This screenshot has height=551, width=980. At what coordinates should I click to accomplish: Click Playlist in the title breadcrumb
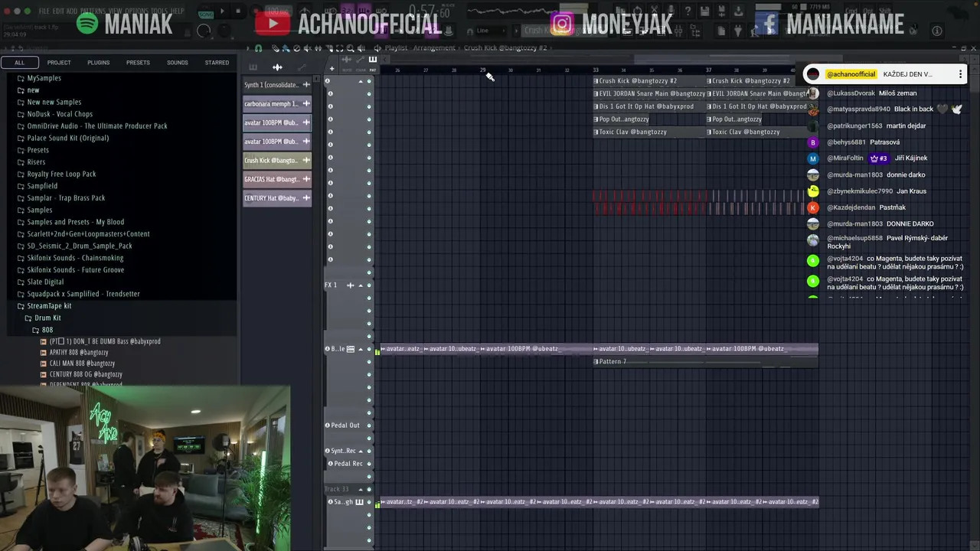coord(396,47)
